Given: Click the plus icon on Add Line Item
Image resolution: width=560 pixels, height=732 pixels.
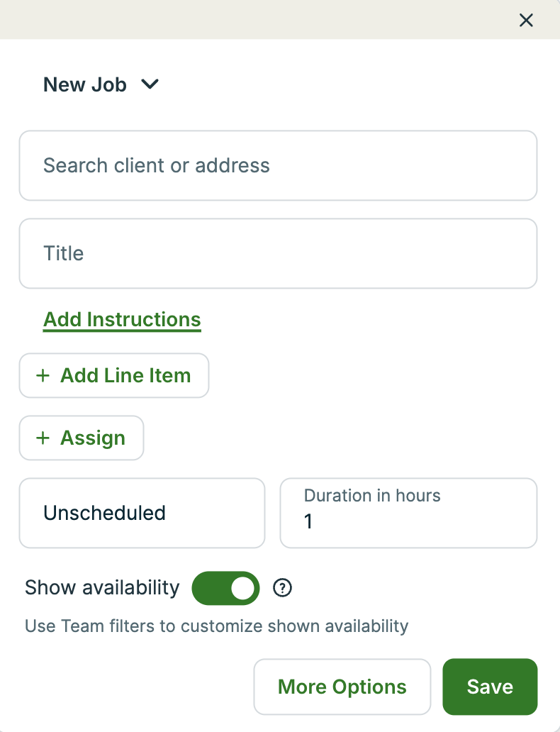Looking at the screenshot, I should point(43,376).
